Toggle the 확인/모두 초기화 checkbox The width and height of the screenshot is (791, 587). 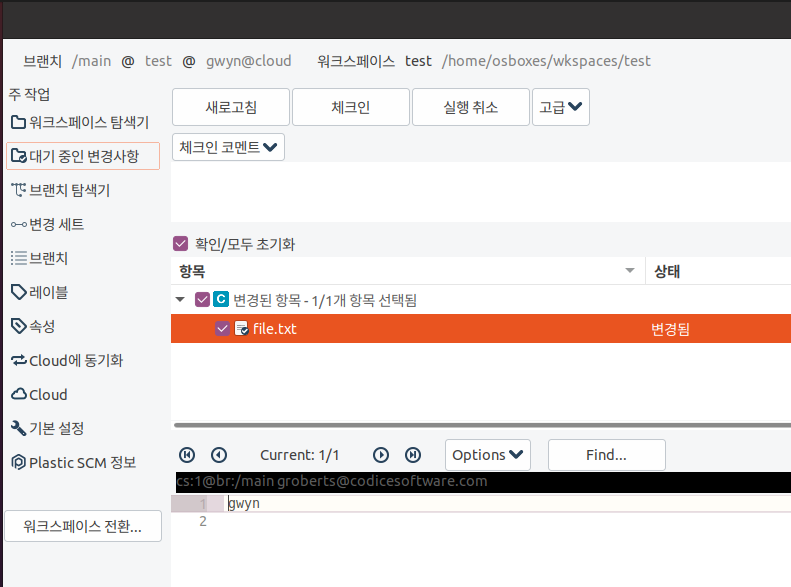tap(180, 244)
